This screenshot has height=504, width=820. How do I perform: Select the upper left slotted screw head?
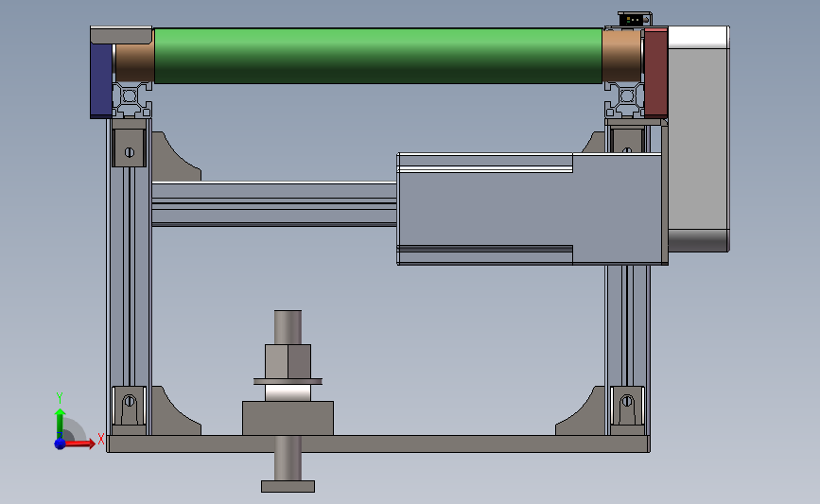click(130, 152)
